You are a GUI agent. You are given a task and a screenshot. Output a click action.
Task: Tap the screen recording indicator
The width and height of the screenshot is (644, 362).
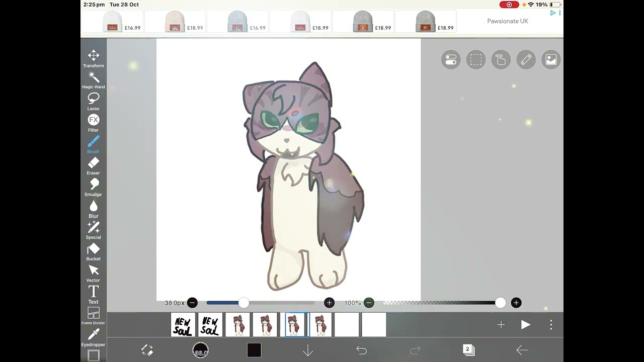coord(509,5)
